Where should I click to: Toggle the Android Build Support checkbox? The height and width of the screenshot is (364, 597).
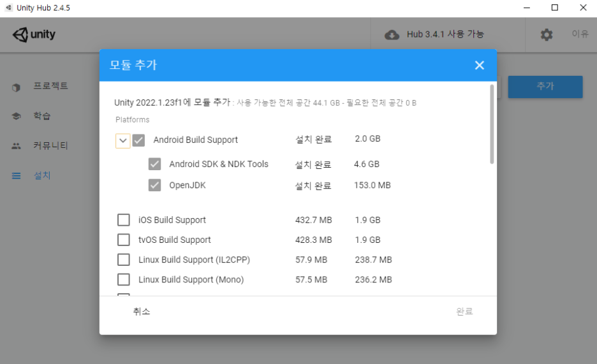138,140
